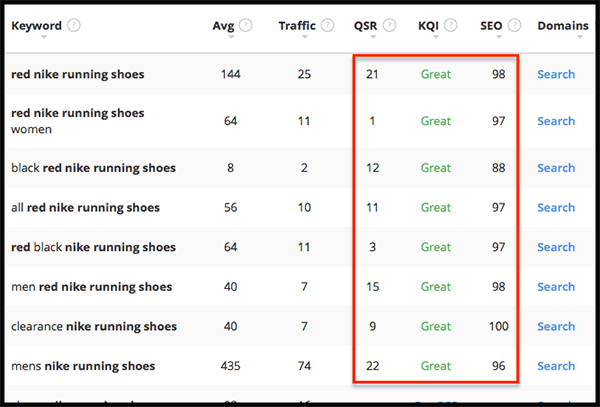Click QSR value 3 for red black keyword
This screenshot has height=407, width=600.
372,247
